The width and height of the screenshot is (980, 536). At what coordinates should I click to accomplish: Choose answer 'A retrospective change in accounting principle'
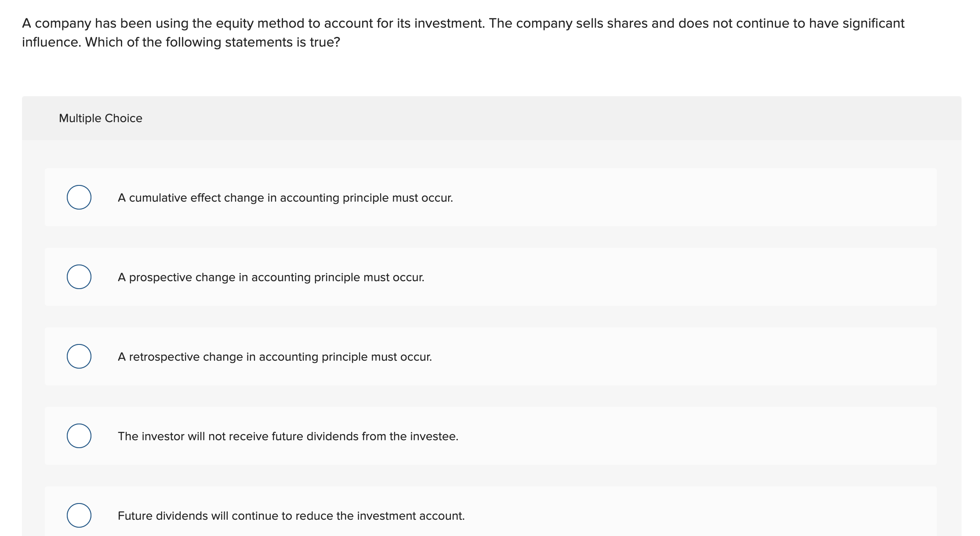click(274, 357)
